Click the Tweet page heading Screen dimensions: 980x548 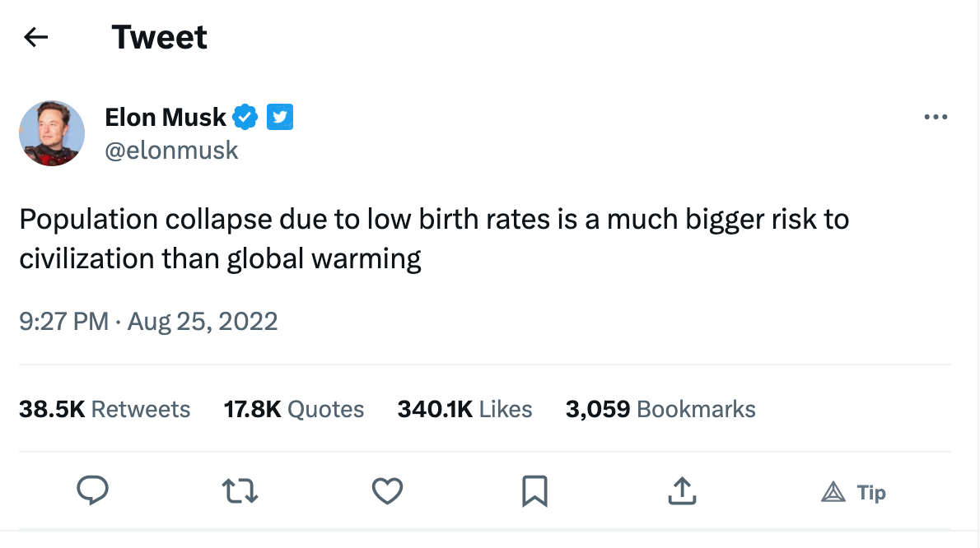[x=160, y=37]
